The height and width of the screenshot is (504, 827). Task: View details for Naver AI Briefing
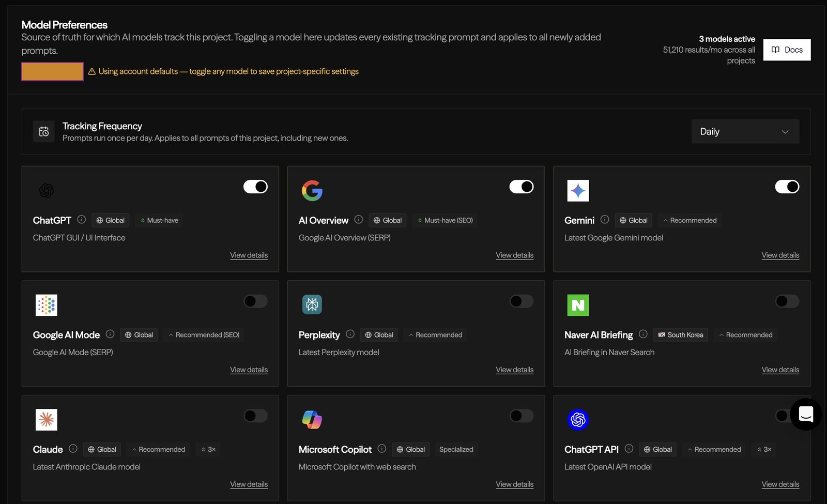[780, 370]
